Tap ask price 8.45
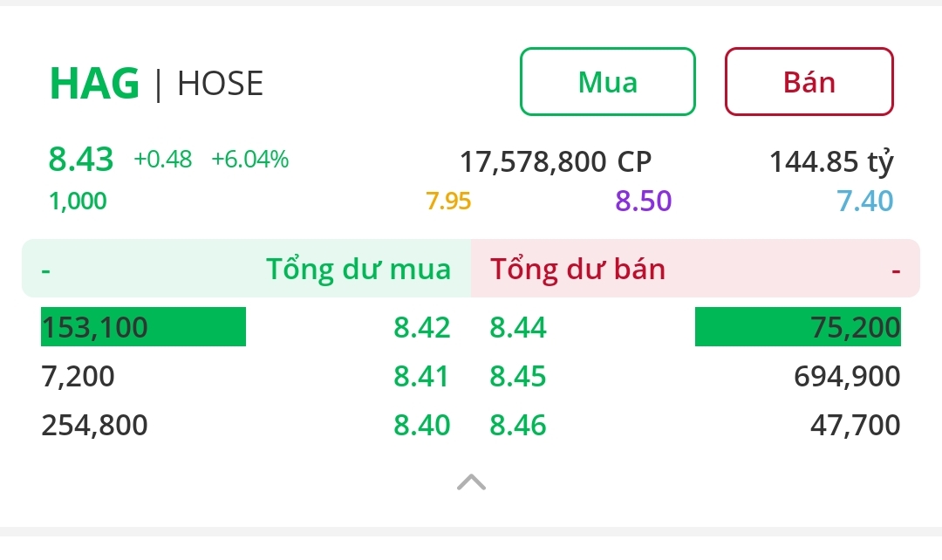The height and width of the screenshot is (560, 942). (518, 376)
